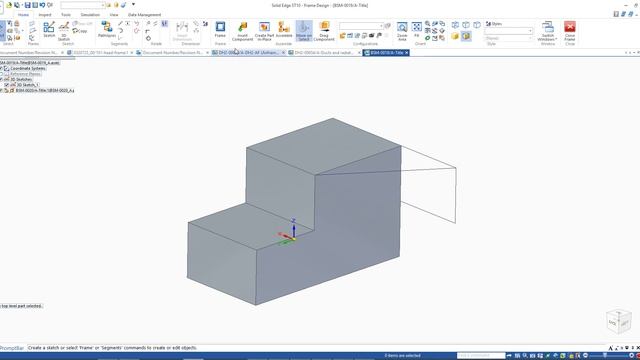This screenshot has width=640, height=360.
Task: Click the first view cube orientation icon
Action: click(455, 25)
